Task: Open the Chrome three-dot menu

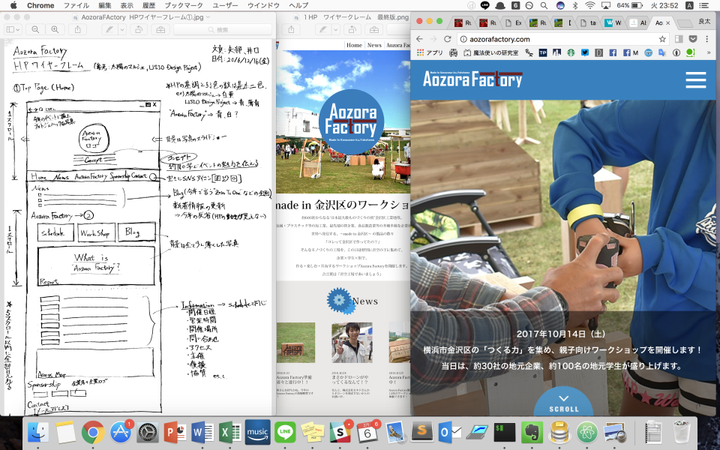Action: point(708,39)
